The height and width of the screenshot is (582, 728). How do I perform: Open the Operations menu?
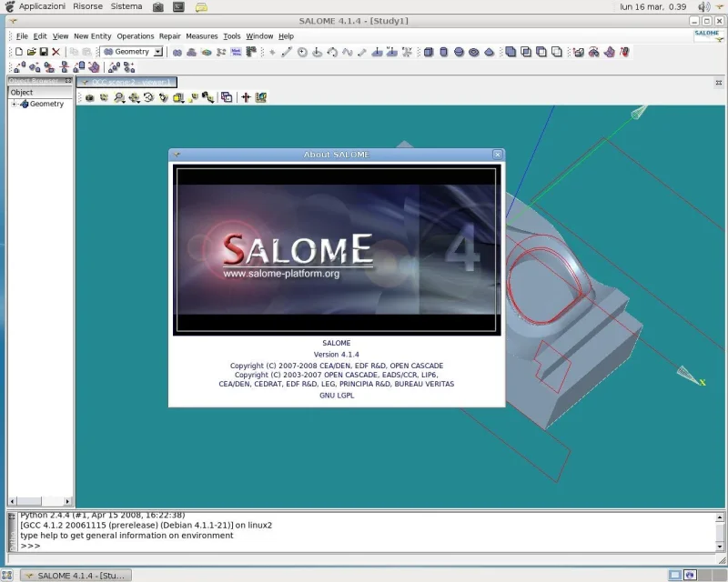click(x=135, y=36)
